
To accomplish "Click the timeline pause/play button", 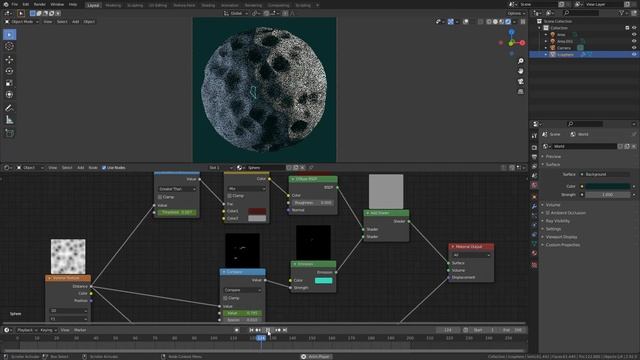I will click(268, 330).
